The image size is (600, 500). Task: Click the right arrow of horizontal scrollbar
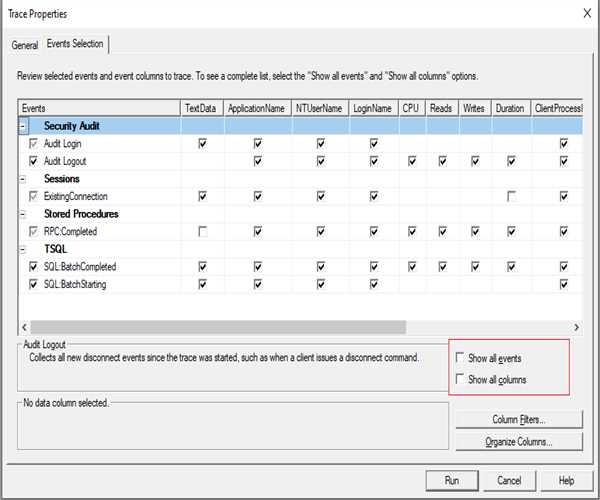tap(576, 327)
